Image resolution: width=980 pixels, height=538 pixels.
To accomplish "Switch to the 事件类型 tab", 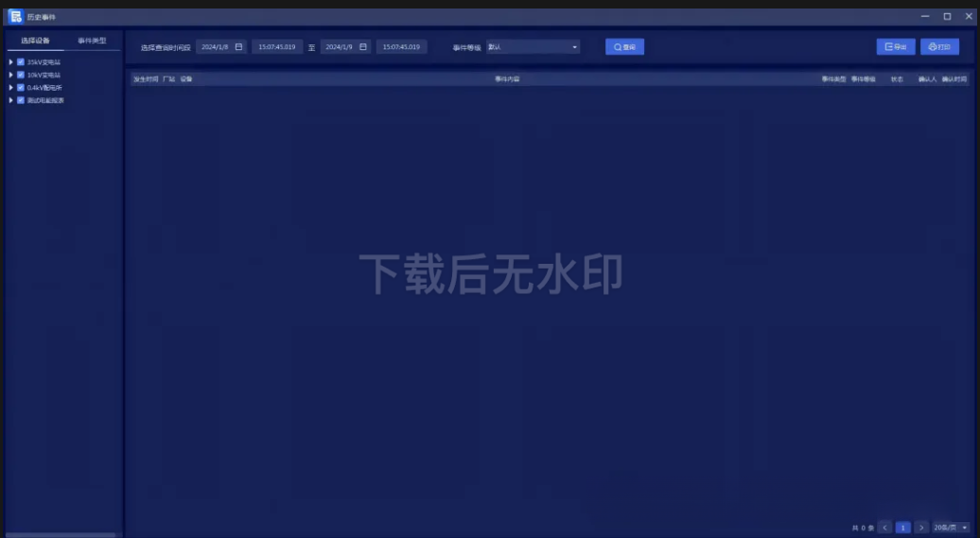I will (x=92, y=41).
